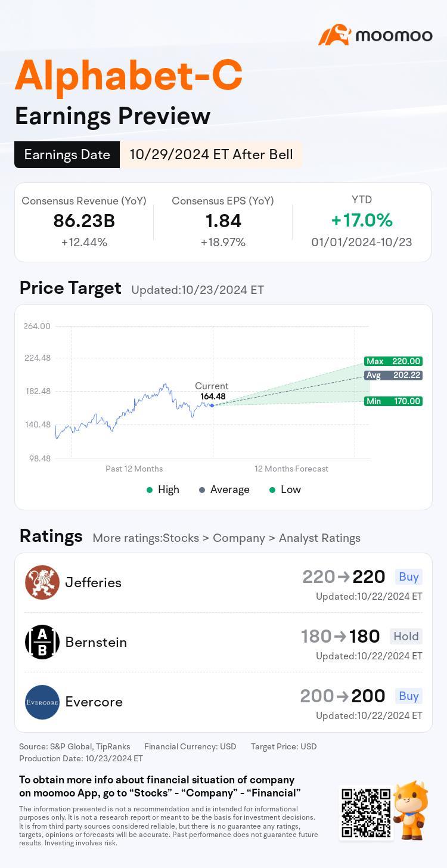Click the moomoo bull logo icon

point(334,35)
